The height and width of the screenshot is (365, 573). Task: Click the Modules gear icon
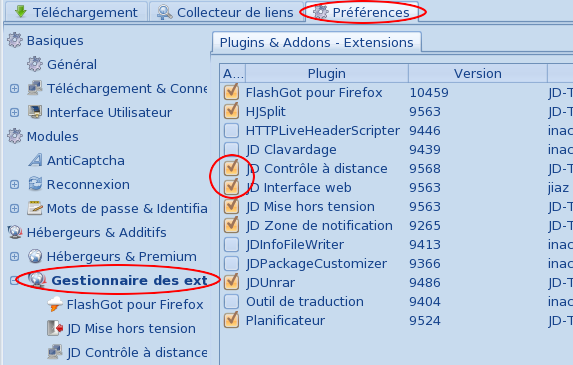15,136
